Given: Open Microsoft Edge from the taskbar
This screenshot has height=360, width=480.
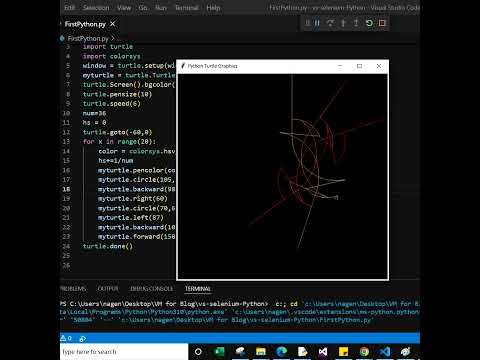Looking at the screenshot, I should [x=282, y=352].
